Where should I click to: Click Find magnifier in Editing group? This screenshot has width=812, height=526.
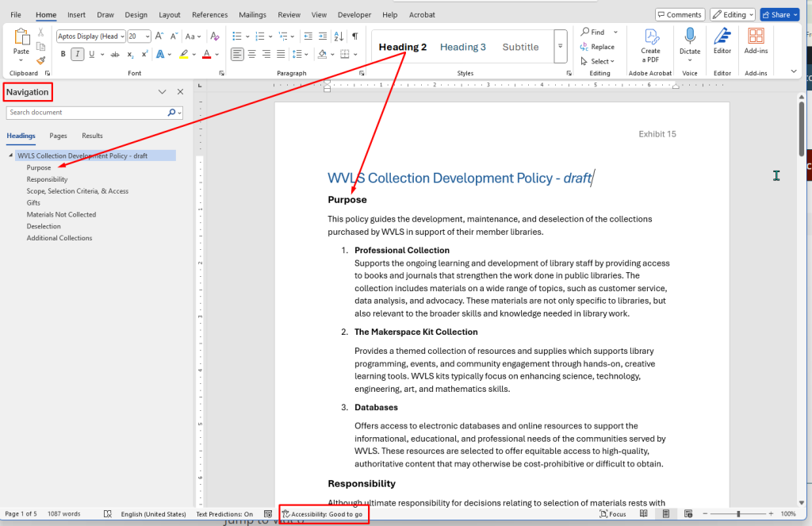[593, 32]
